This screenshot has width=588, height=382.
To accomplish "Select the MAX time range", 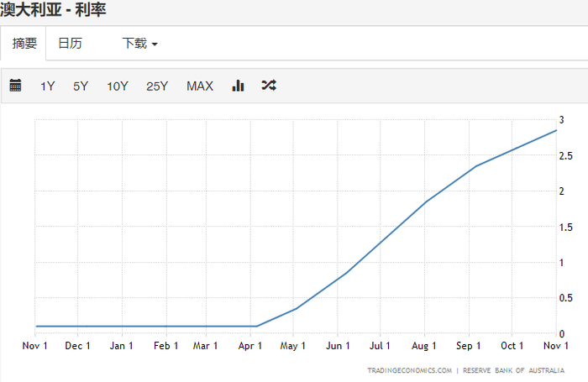I will 200,86.
